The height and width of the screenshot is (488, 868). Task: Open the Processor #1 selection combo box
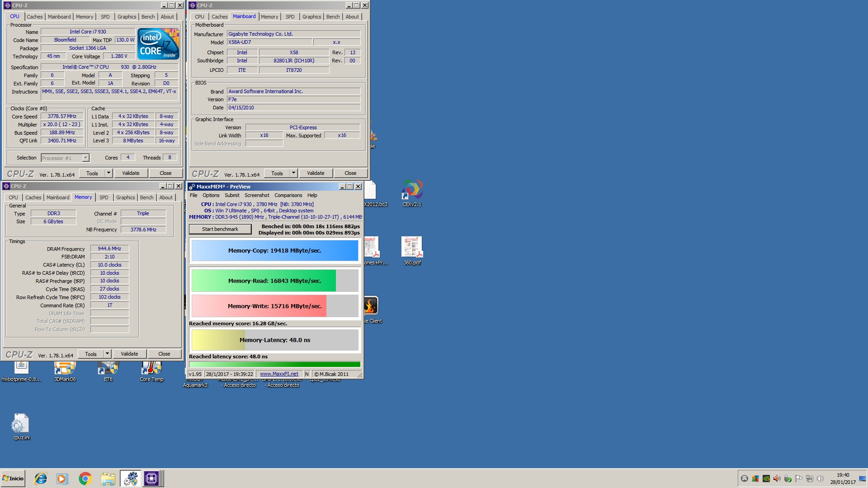tap(65, 158)
